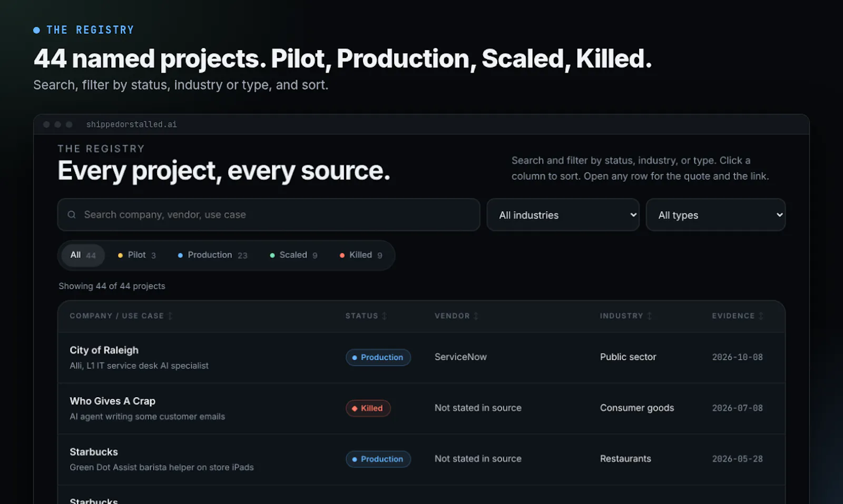843x504 pixels.
Task: Open the All industries dropdown
Action: click(563, 215)
